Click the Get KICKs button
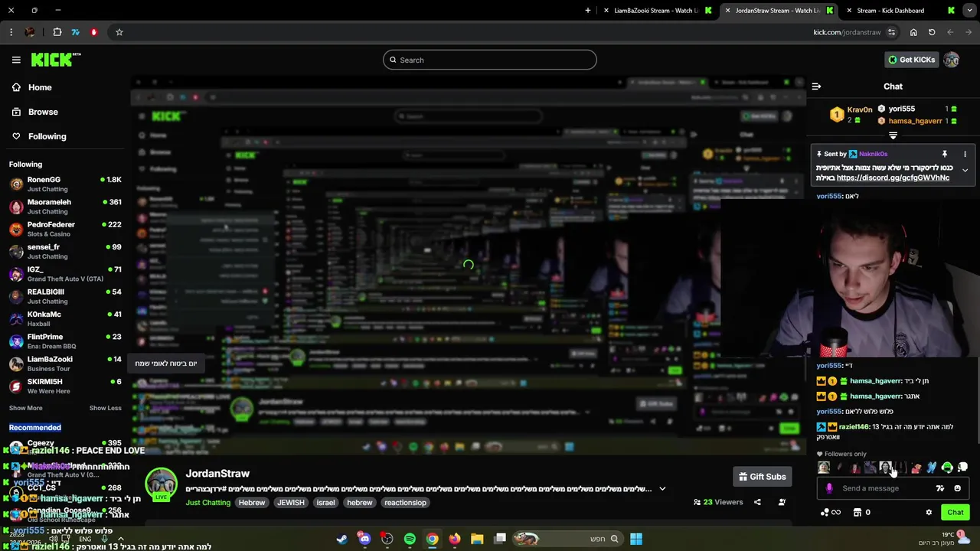The height and width of the screenshot is (551, 980). point(911,60)
